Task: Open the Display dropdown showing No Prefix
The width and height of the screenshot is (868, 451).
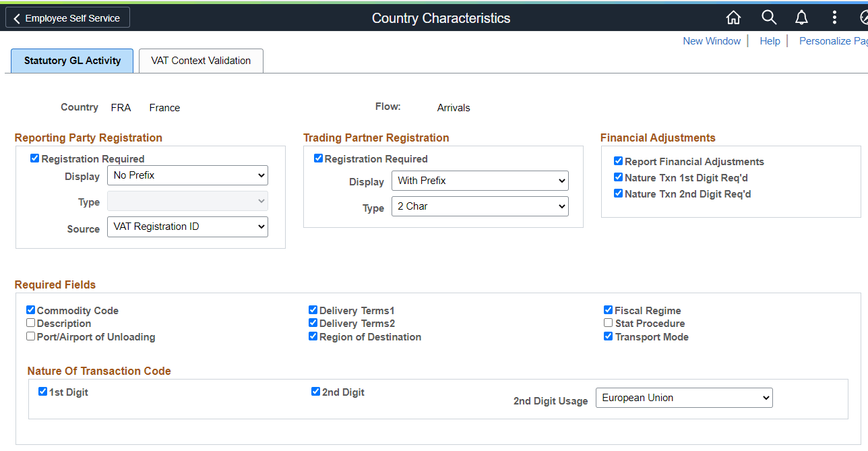Action: tap(187, 175)
